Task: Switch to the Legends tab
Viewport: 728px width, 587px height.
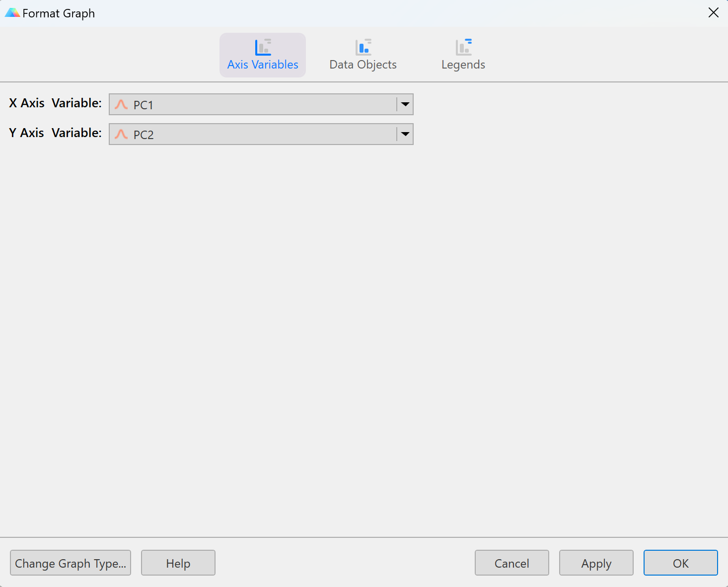Action: 463,55
